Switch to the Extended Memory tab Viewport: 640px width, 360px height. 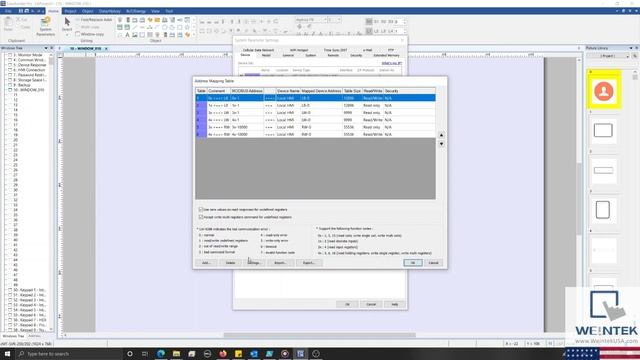click(x=386, y=55)
